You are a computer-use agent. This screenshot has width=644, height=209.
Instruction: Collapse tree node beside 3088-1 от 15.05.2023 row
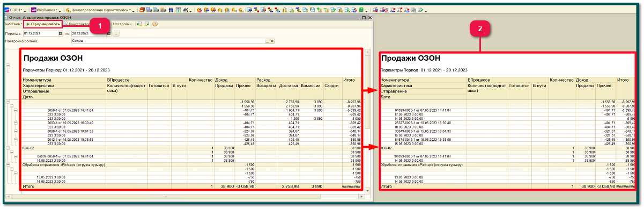(x=16, y=131)
